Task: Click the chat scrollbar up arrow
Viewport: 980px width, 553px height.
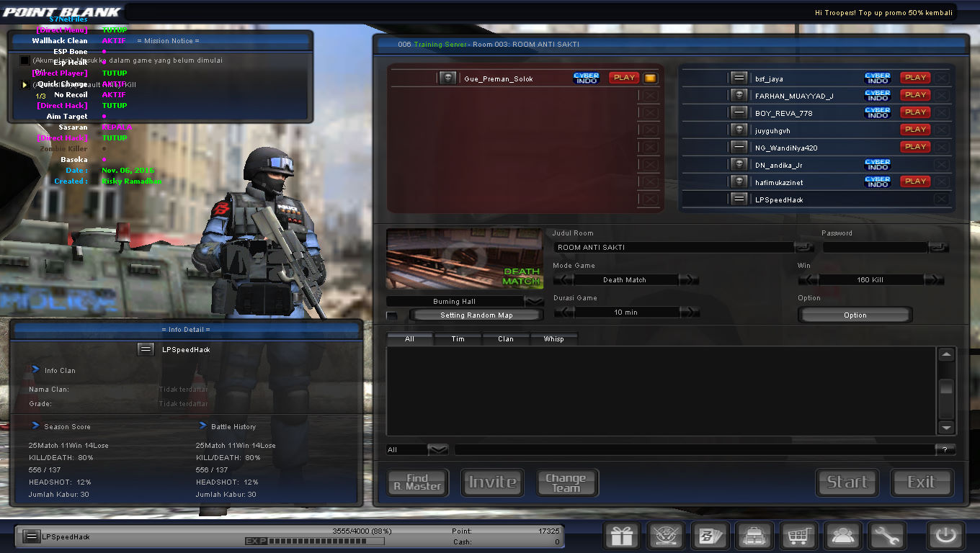Action: (946, 354)
